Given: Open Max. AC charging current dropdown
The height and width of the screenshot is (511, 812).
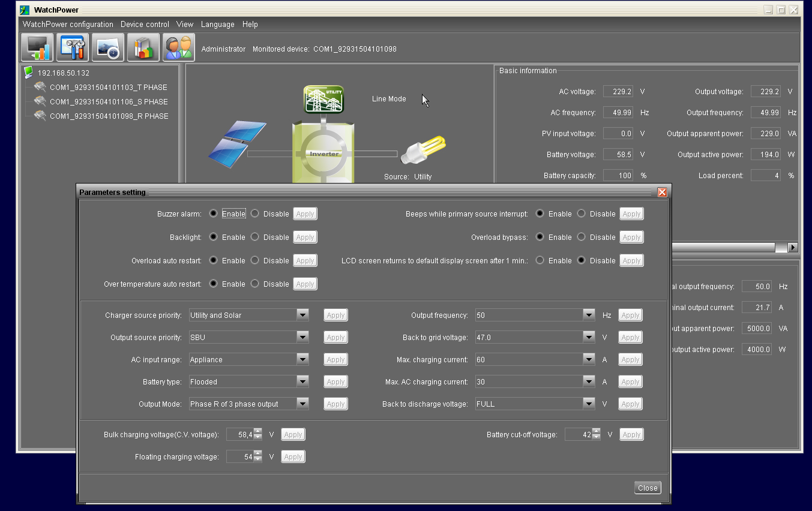Looking at the screenshot, I should click(589, 381).
